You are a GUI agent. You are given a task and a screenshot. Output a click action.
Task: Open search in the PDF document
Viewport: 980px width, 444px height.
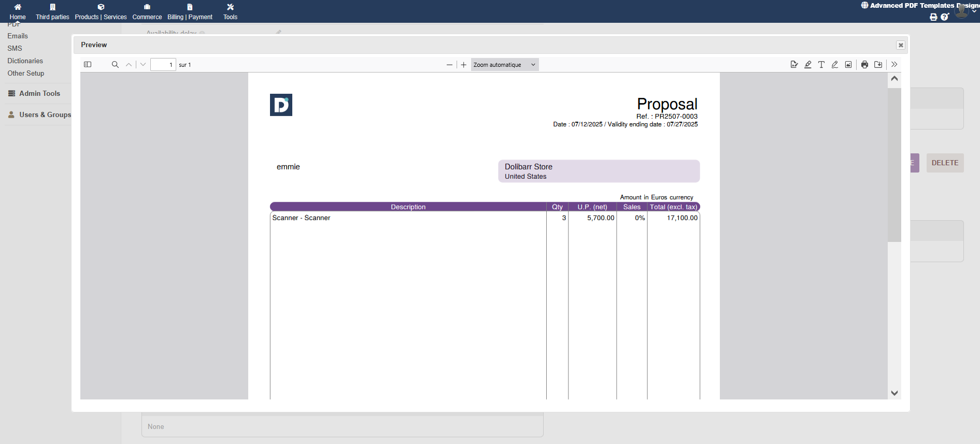click(x=115, y=65)
